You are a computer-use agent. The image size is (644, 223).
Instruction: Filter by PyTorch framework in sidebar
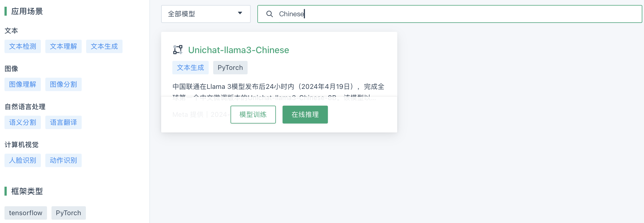tap(69, 213)
